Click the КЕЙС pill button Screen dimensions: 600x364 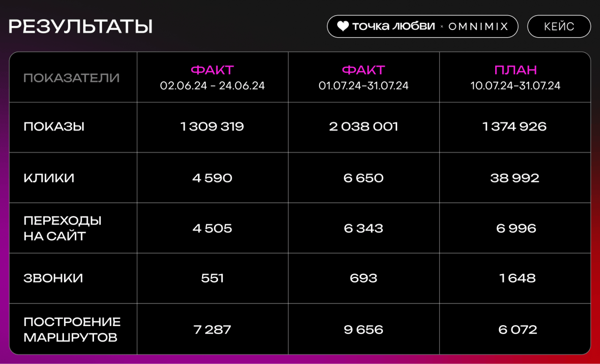tap(559, 26)
